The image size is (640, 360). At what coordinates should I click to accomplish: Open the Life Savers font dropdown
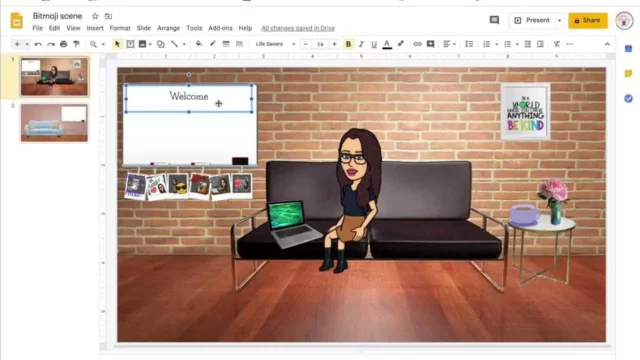tap(275, 44)
